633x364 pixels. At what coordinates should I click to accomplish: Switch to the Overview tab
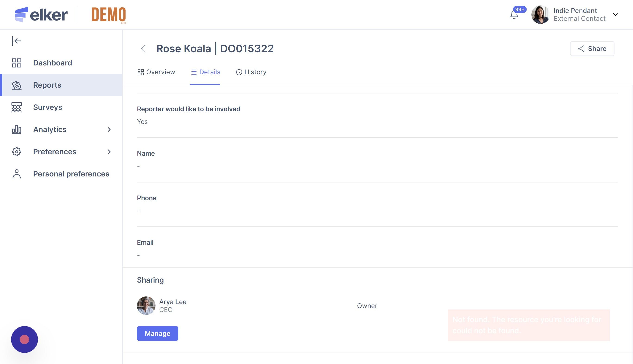coord(156,72)
